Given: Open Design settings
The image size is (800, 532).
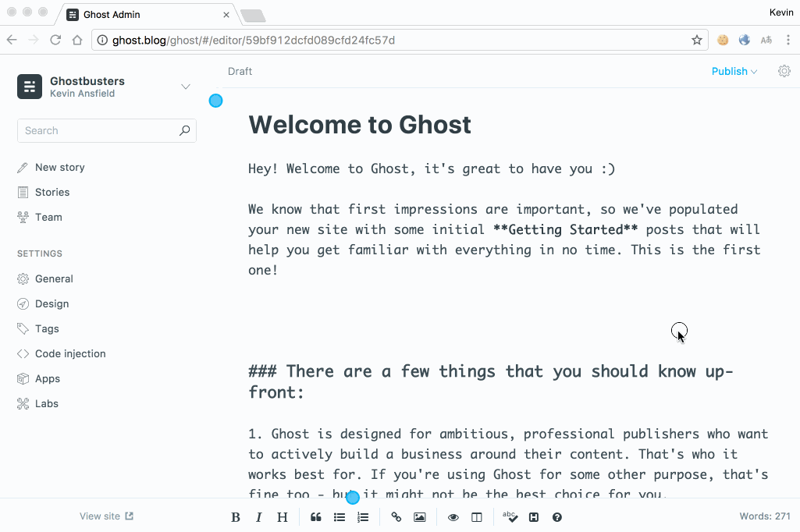Looking at the screenshot, I should (52, 304).
